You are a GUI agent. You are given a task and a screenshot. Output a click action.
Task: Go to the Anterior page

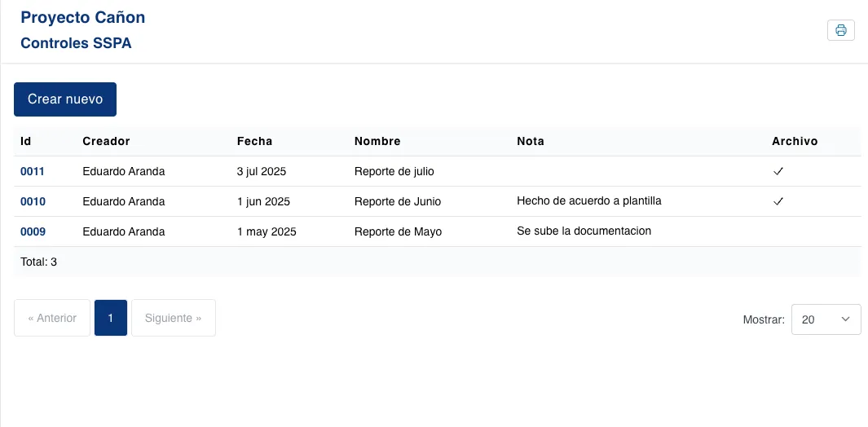[x=52, y=318]
